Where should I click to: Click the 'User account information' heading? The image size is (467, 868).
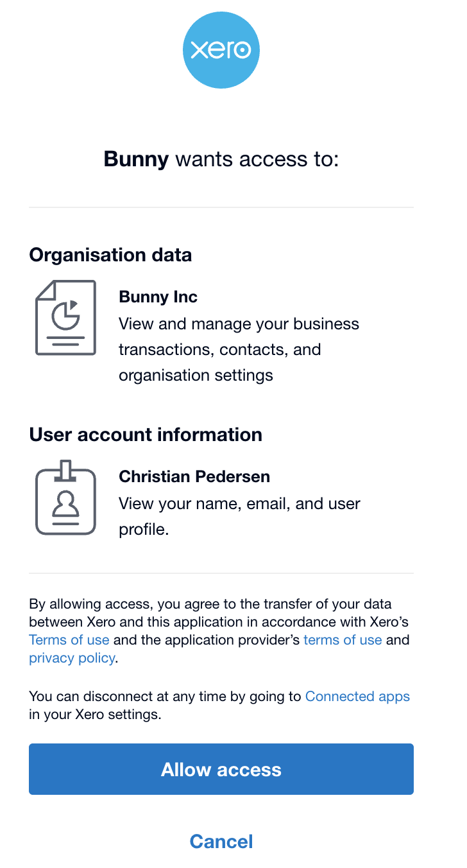click(x=146, y=435)
